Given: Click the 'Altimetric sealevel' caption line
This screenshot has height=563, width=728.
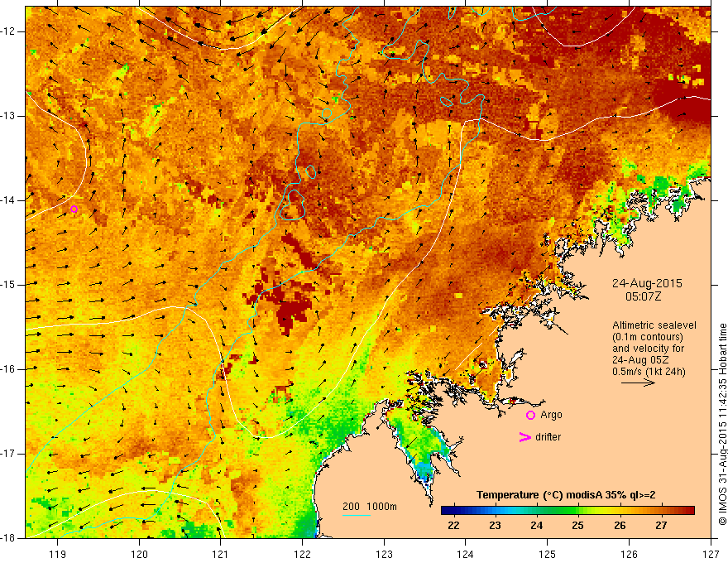Looking at the screenshot, I should coord(654,325).
